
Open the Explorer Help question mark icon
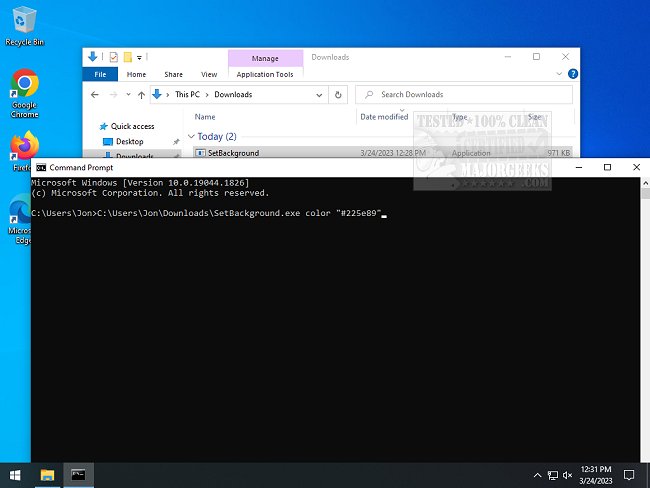click(573, 74)
